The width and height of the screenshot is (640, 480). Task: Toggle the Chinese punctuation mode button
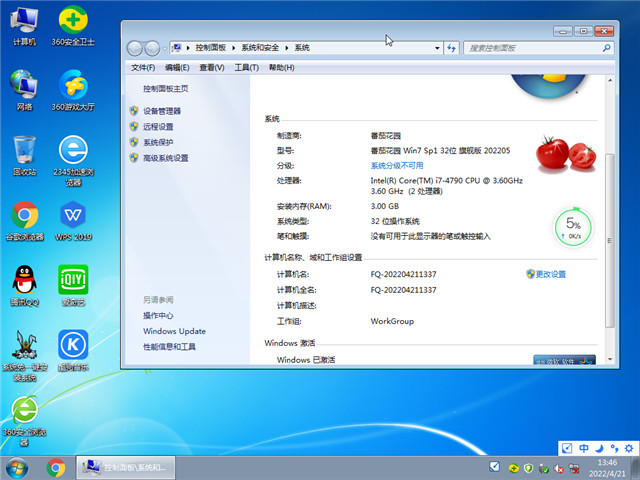click(614, 448)
